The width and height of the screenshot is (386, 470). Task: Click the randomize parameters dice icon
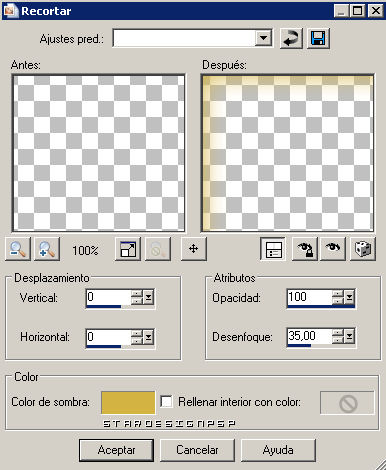pos(363,249)
